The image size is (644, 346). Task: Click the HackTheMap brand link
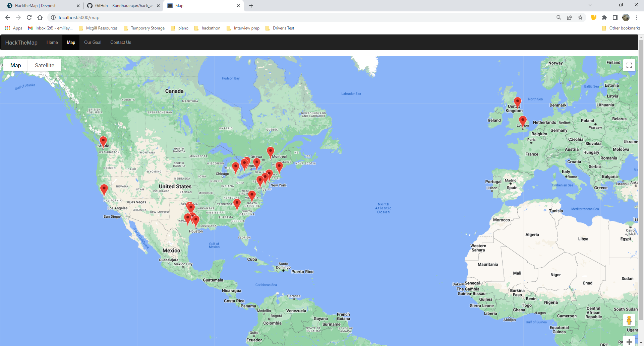21,43
